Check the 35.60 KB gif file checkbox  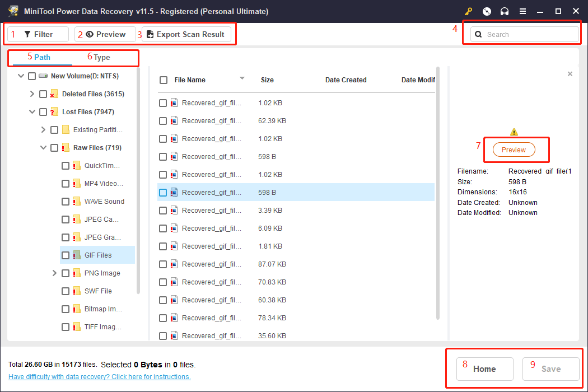point(163,336)
